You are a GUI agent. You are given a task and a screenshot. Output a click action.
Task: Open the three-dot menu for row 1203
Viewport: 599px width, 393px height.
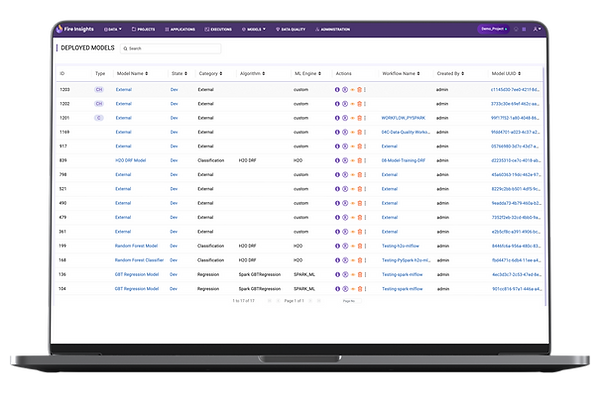tap(365, 90)
